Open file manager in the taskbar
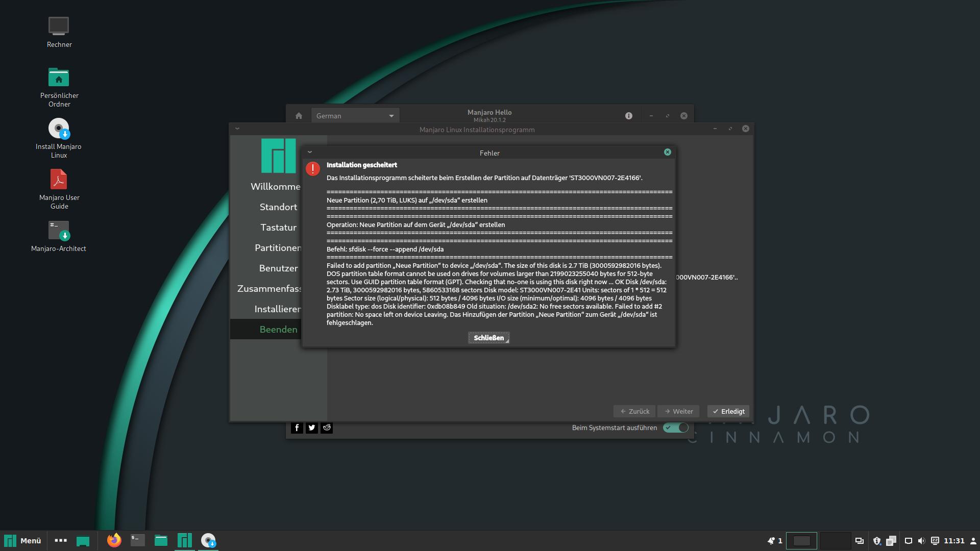This screenshot has height=551, width=980. [x=161, y=540]
